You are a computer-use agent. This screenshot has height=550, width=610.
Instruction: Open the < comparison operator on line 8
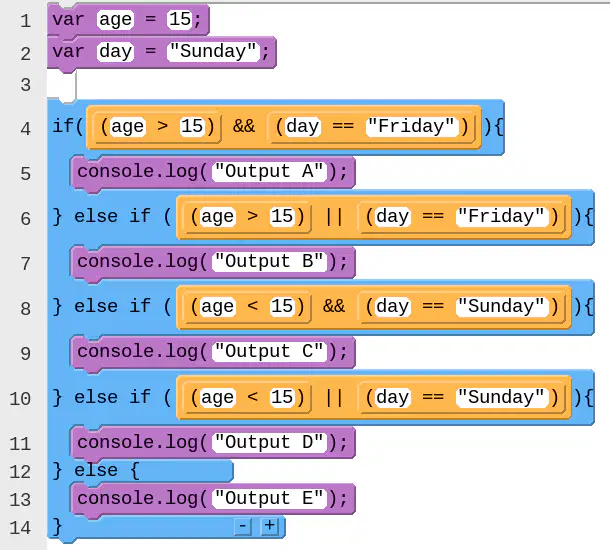pyautogui.click(x=253, y=307)
